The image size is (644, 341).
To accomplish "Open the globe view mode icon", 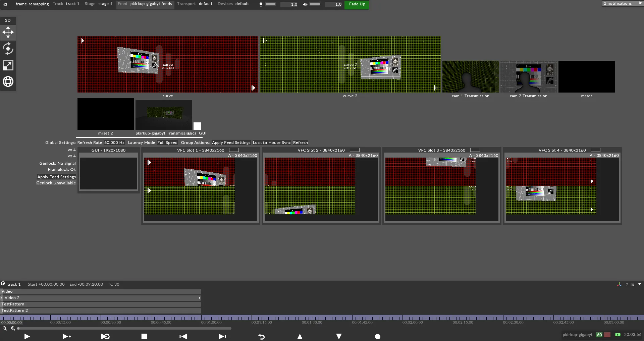I will [x=8, y=81].
